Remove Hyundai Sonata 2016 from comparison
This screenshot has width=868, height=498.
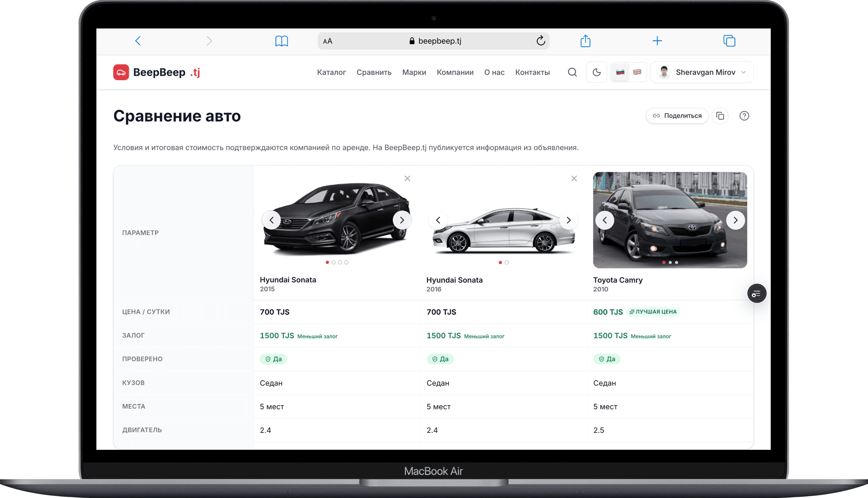574,178
